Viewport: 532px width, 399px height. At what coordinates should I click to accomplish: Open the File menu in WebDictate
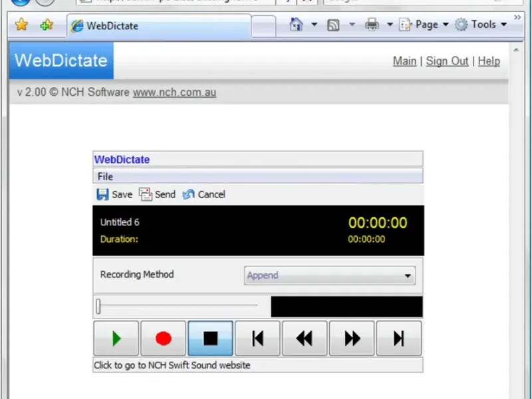[105, 176]
